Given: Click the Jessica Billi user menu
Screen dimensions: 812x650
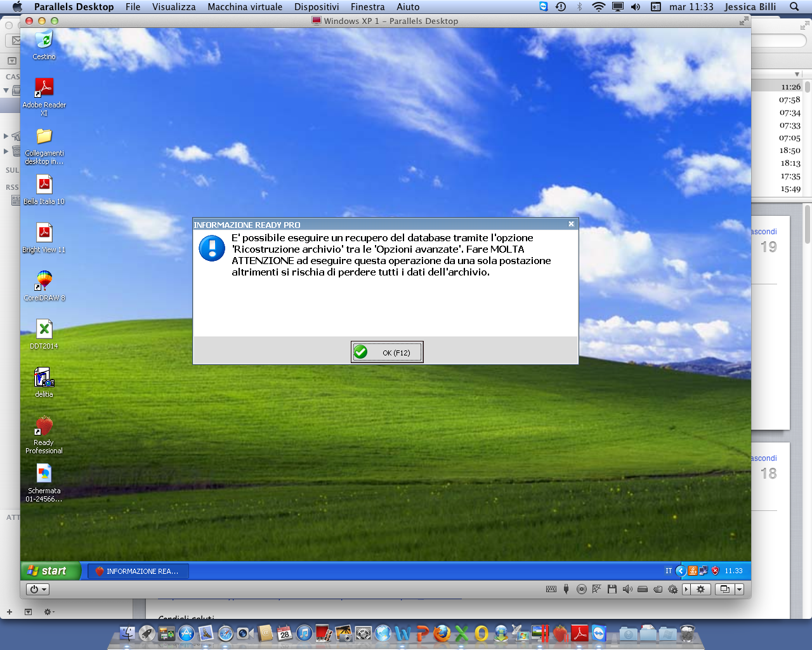Looking at the screenshot, I should [750, 7].
